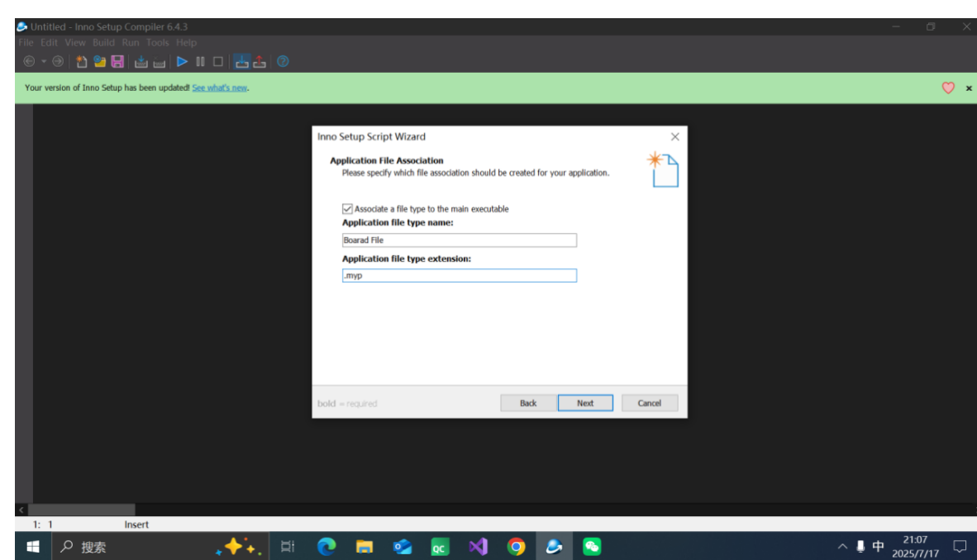Open Help via the question mark icon
977x560 pixels.
(283, 61)
